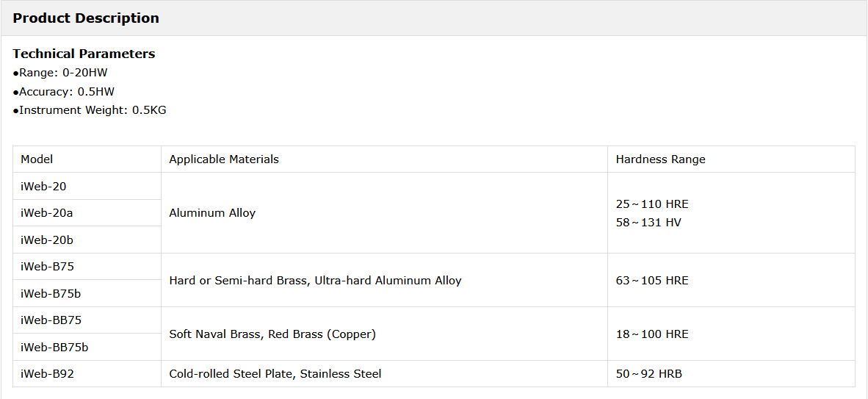Select the iWeb-20b model cell

click(x=47, y=240)
